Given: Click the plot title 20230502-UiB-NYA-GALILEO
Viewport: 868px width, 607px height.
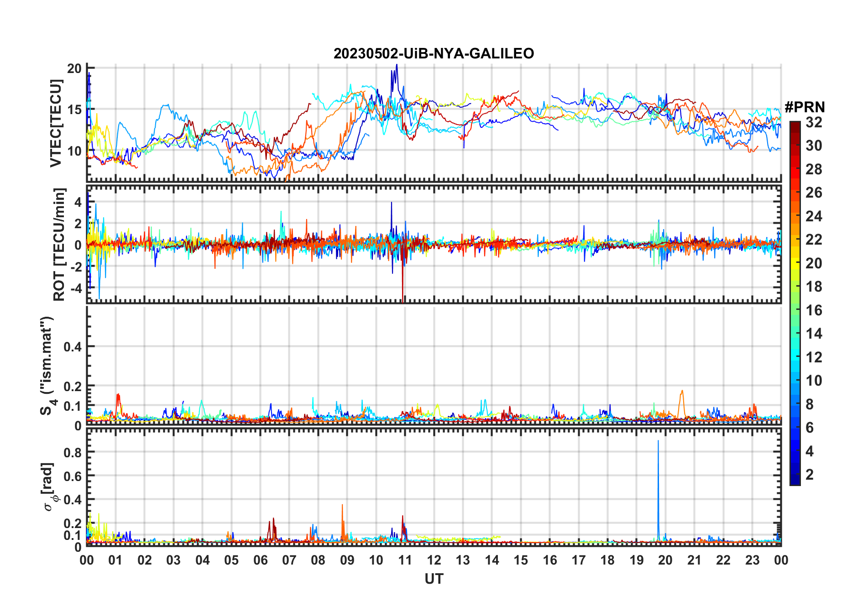Looking at the screenshot, I should [x=434, y=53].
